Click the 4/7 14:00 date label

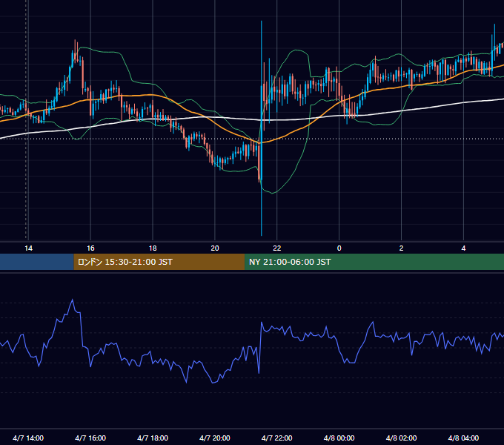click(28, 438)
